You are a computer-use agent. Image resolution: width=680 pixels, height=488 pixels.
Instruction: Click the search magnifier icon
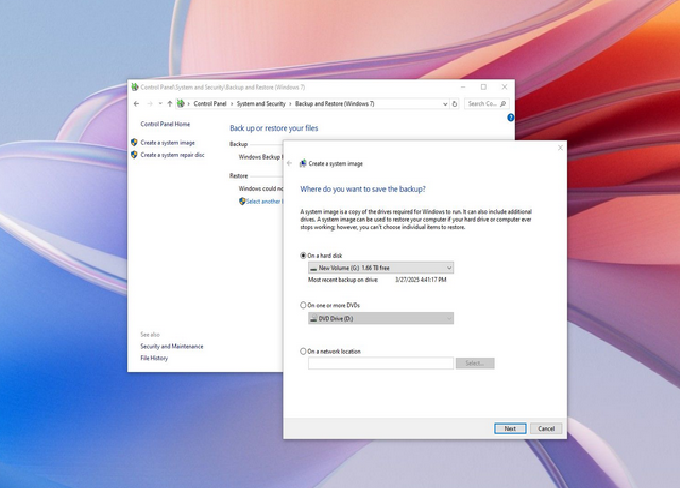pos(503,104)
